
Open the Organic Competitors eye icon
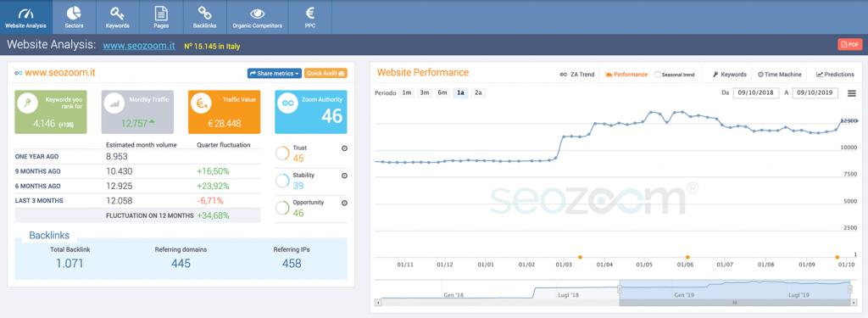(x=258, y=14)
